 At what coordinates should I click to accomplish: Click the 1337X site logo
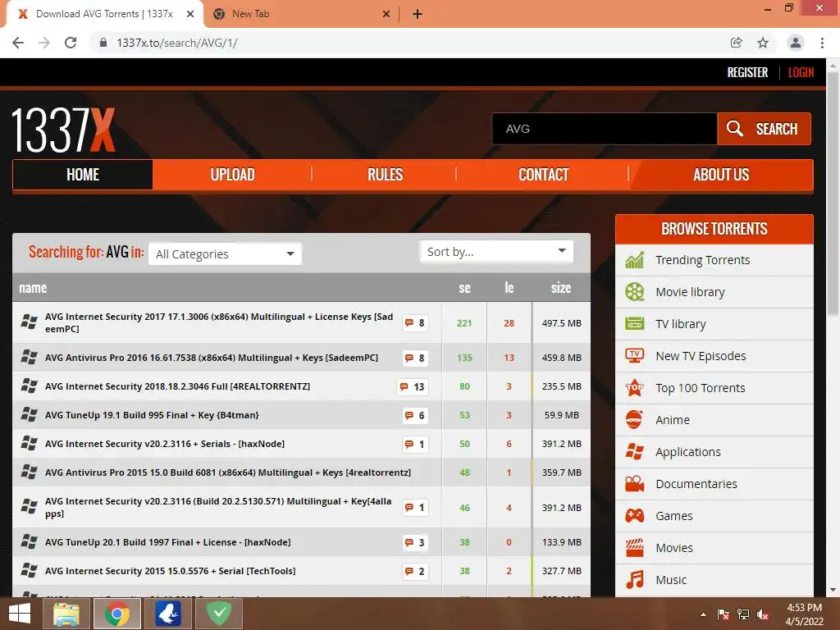[62, 130]
